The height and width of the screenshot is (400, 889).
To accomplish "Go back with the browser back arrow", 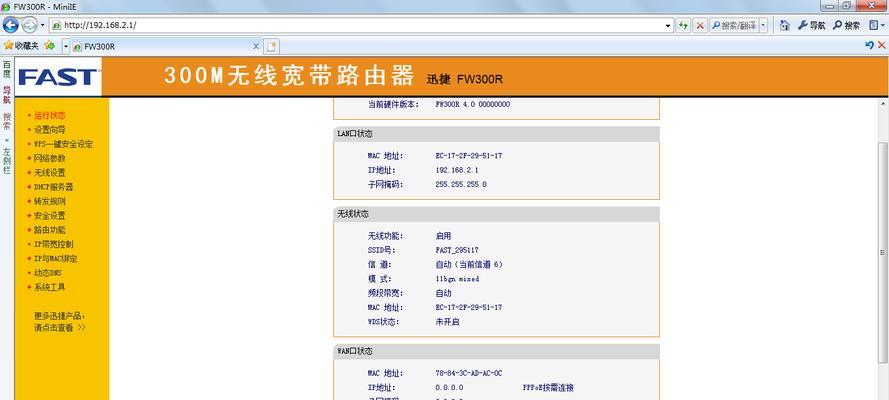I will pyautogui.click(x=10, y=25).
